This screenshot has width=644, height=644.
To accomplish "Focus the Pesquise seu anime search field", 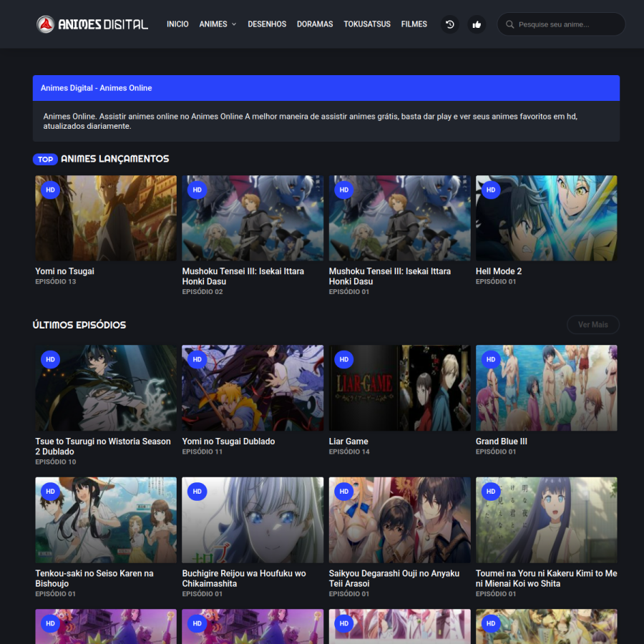I will pyautogui.click(x=561, y=24).
